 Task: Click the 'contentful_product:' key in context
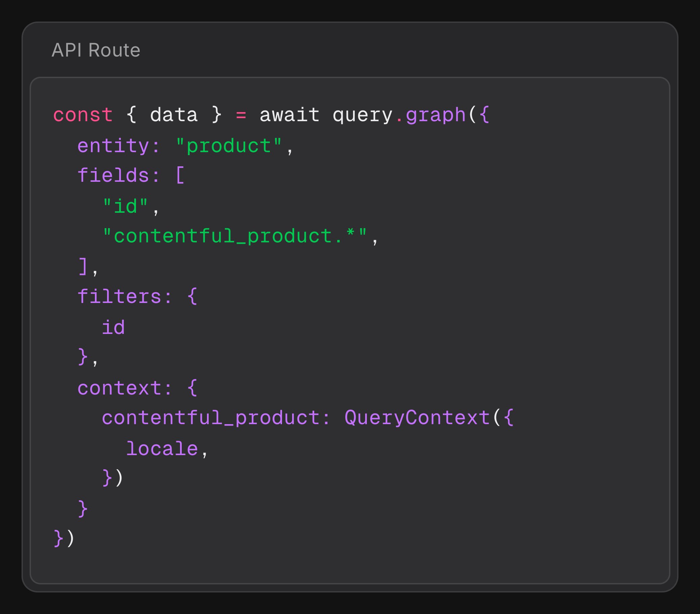pyautogui.click(x=216, y=418)
